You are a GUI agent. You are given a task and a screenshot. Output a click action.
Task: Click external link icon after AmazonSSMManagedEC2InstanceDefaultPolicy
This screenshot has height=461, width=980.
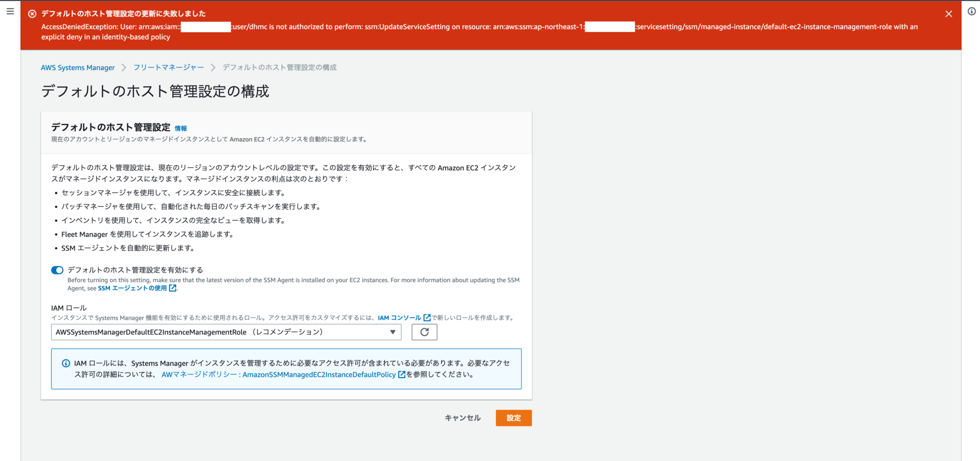click(x=401, y=375)
